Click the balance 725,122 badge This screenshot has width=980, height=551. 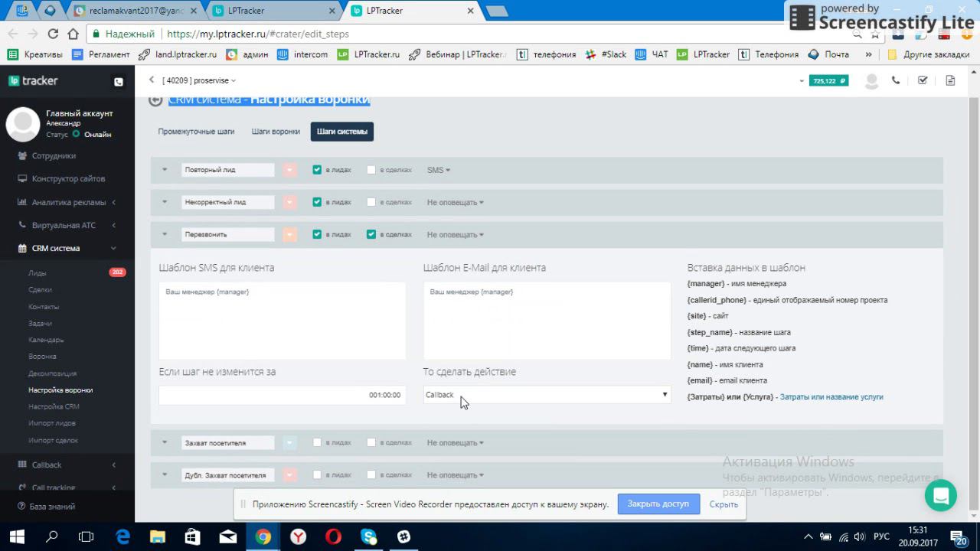pyautogui.click(x=828, y=80)
